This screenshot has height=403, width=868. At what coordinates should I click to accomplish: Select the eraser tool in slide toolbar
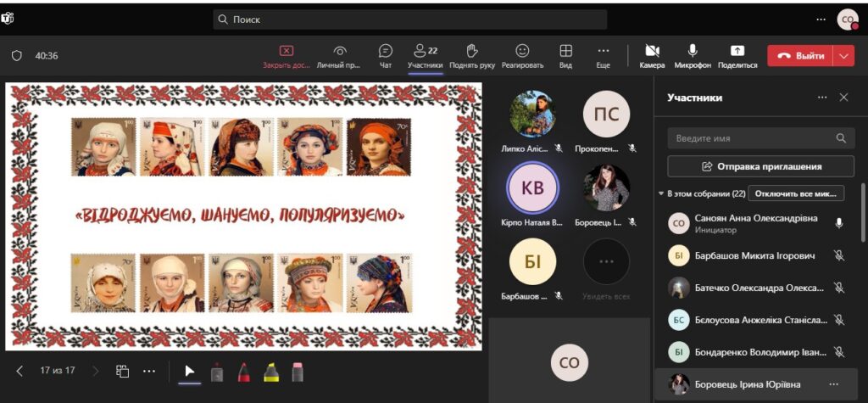(298, 372)
